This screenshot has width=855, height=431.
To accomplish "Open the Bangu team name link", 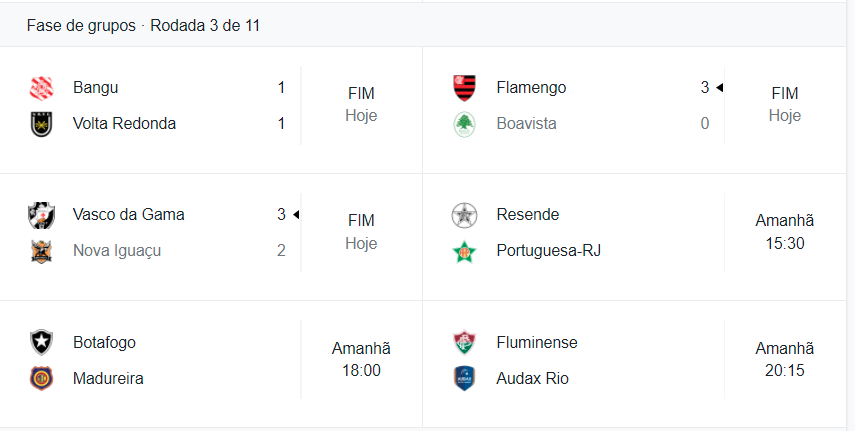I will tap(96, 88).
